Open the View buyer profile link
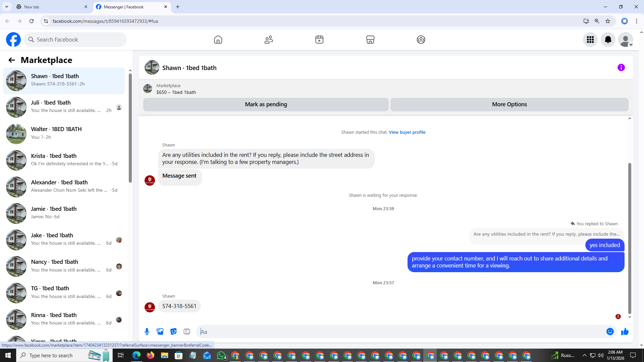The height and width of the screenshot is (362, 644). click(x=407, y=132)
